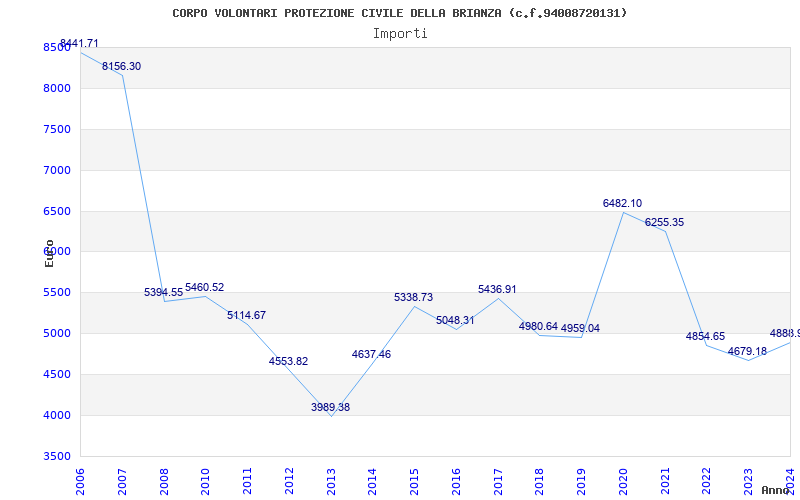Image resolution: width=800 pixels, height=500 pixels.
Task: Click the 6500 y-axis tick label
Action: pyautogui.click(x=57, y=211)
